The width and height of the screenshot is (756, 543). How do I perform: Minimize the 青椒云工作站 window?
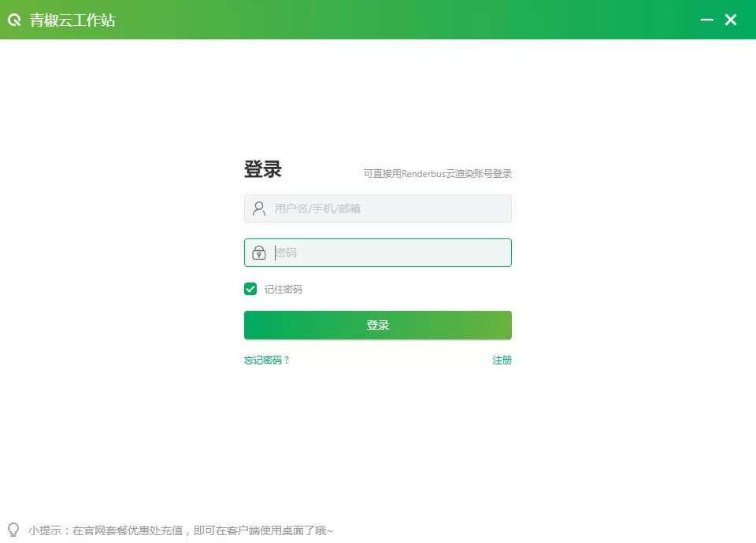707,20
